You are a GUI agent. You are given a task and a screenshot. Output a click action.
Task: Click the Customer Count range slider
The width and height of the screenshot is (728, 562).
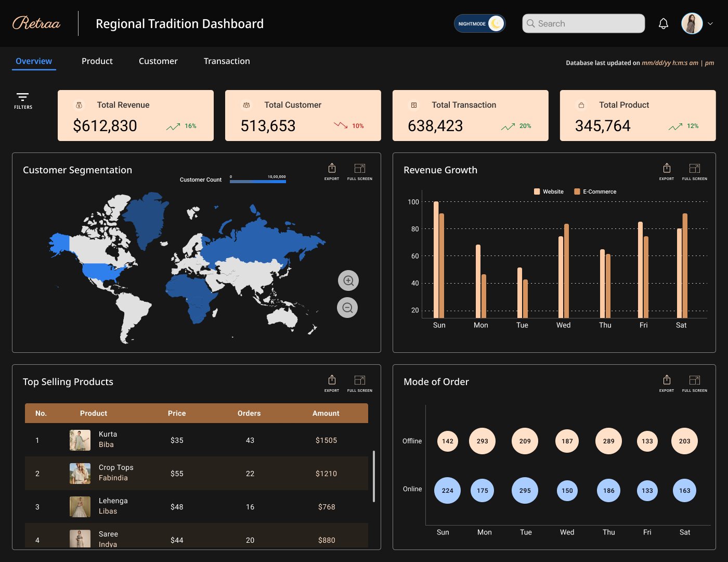point(258,182)
